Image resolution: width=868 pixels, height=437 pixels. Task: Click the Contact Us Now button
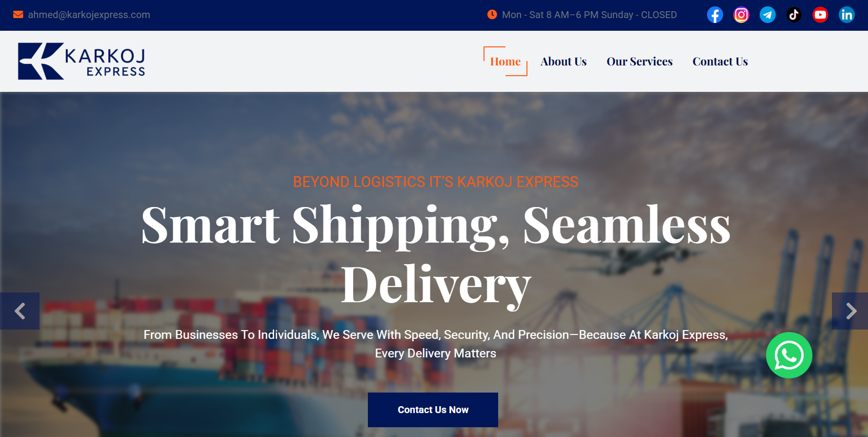click(x=433, y=410)
